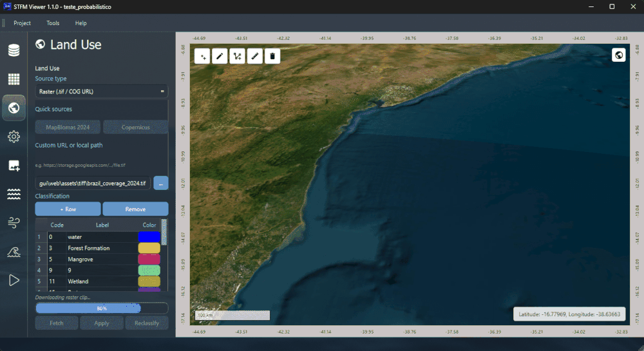Select code cell '5' in row 3
Screen dimensions: 644x351
[x=57, y=259]
